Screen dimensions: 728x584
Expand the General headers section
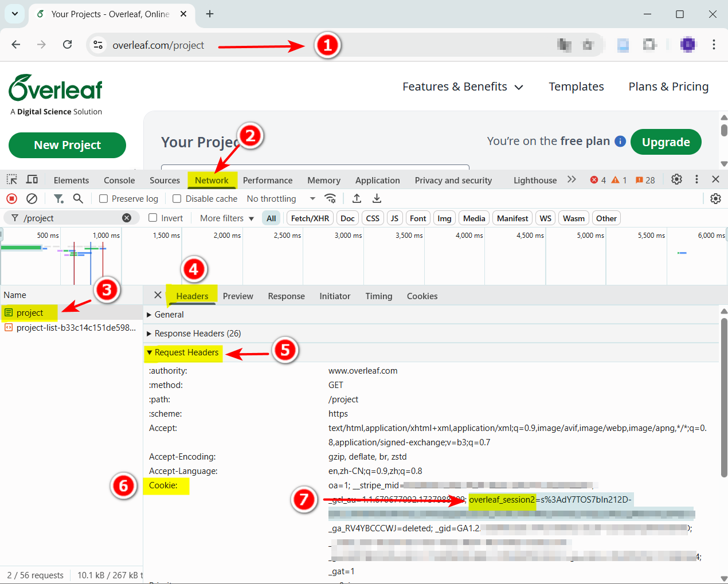click(x=165, y=315)
